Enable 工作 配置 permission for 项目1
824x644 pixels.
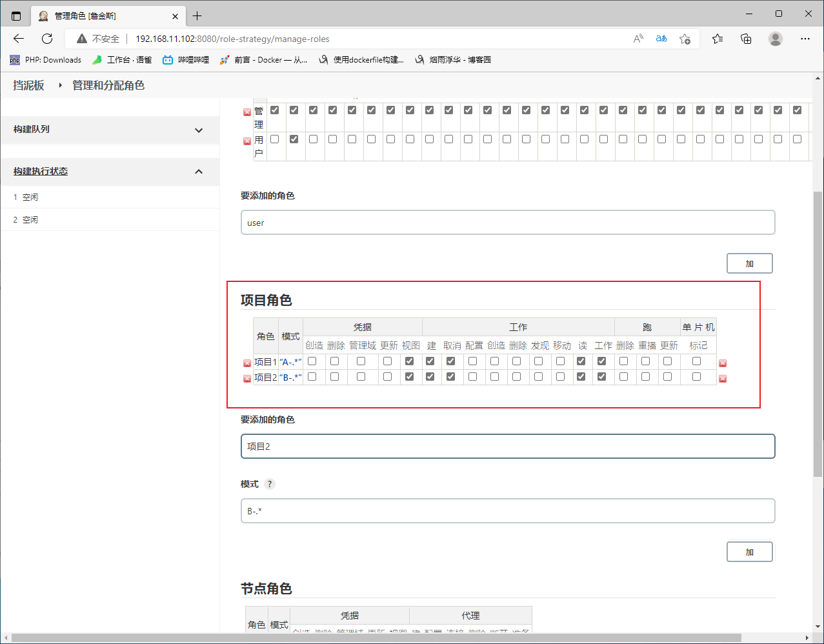tap(473, 361)
